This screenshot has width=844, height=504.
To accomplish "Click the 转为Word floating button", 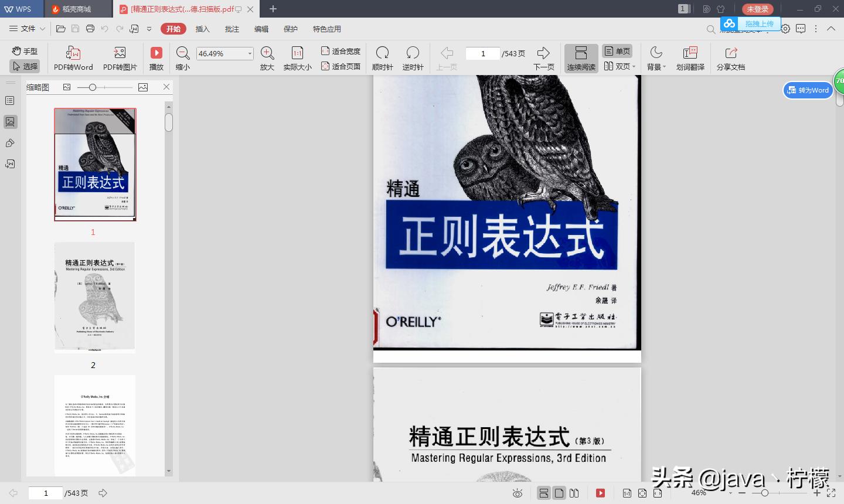I will coord(808,90).
